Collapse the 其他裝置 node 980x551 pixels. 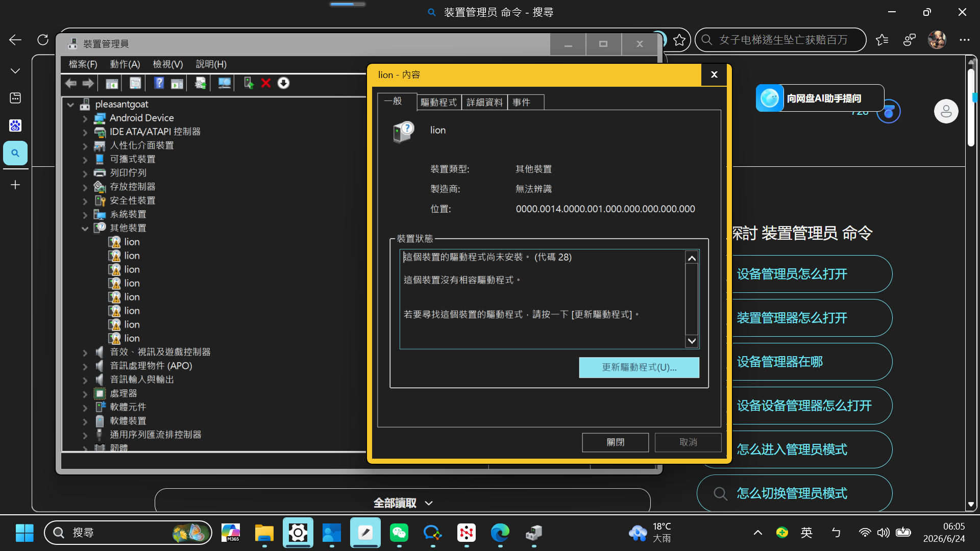85,229
